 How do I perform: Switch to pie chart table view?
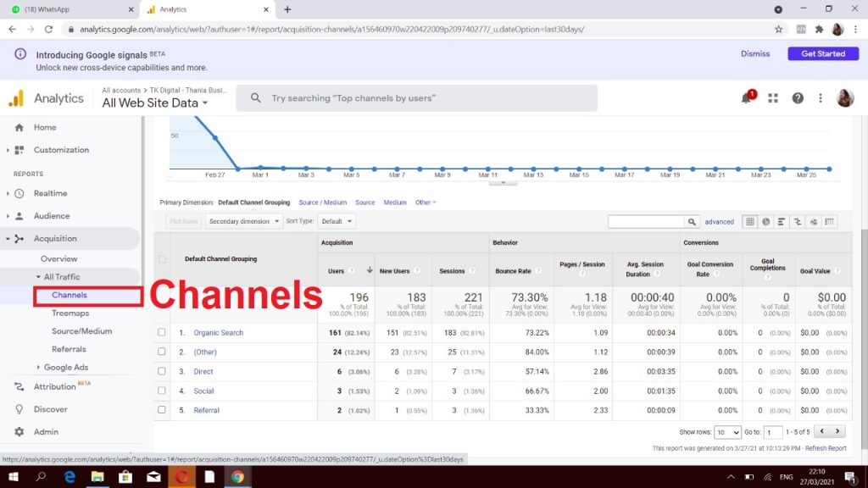click(x=765, y=221)
